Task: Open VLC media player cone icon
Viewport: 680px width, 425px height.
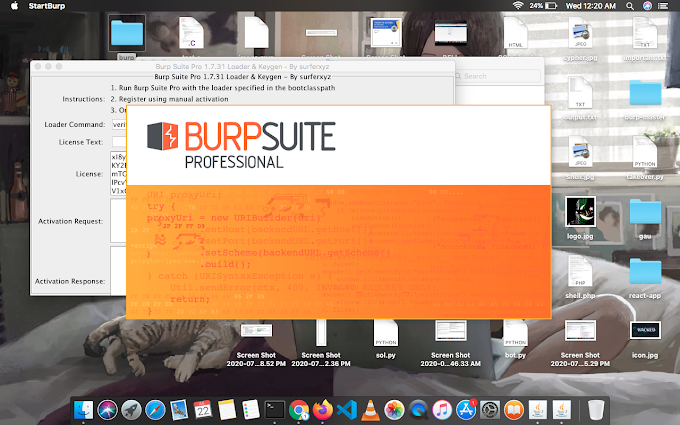Action: [370, 410]
